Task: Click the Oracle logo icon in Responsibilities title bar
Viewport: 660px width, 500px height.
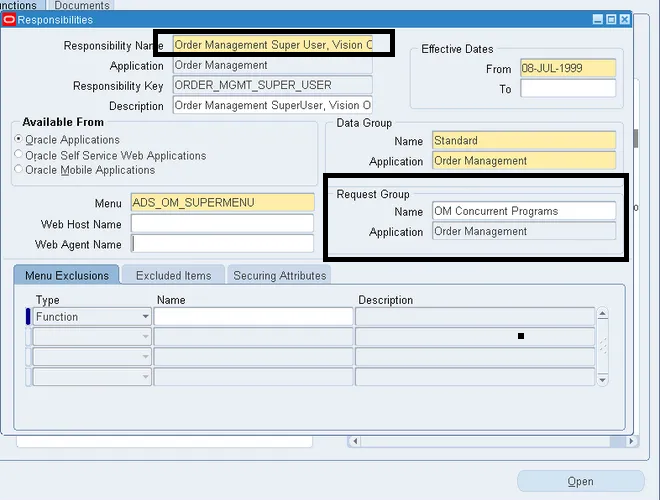Action: (x=9, y=20)
